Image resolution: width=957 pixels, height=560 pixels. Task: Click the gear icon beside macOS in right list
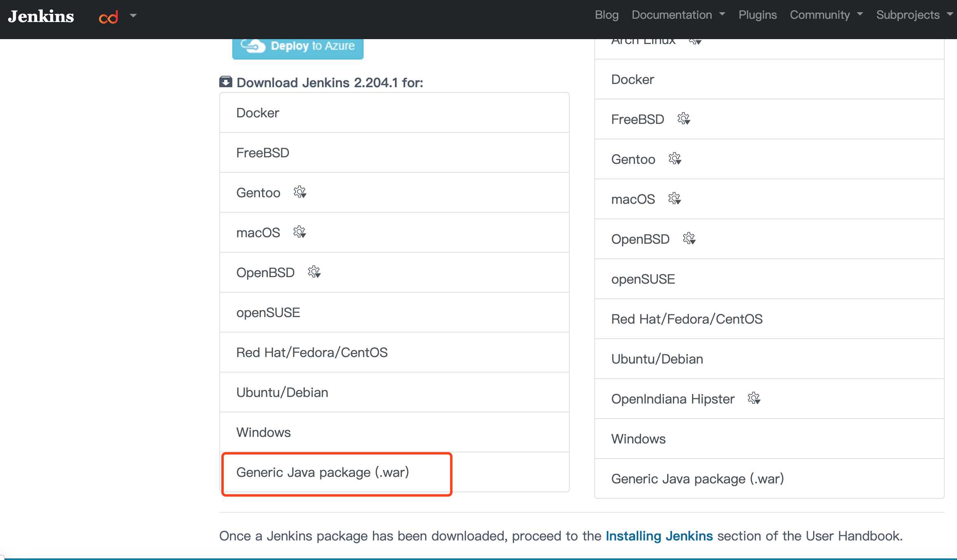click(x=675, y=198)
